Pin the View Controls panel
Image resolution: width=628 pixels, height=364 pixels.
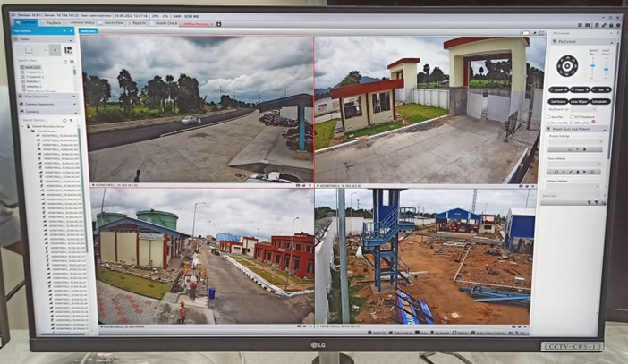point(71,30)
